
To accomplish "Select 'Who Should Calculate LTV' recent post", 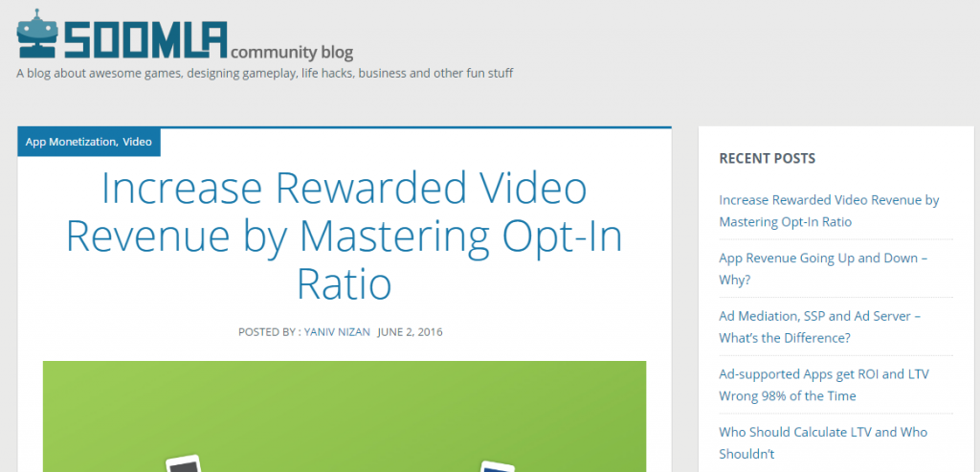I will [x=822, y=442].
